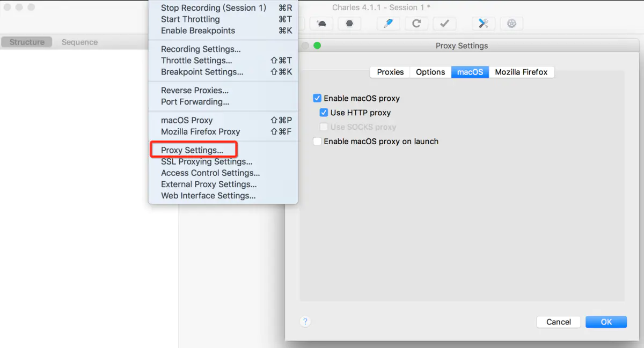Click the blue pen compose icon
The height and width of the screenshot is (348, 644).
389,24
